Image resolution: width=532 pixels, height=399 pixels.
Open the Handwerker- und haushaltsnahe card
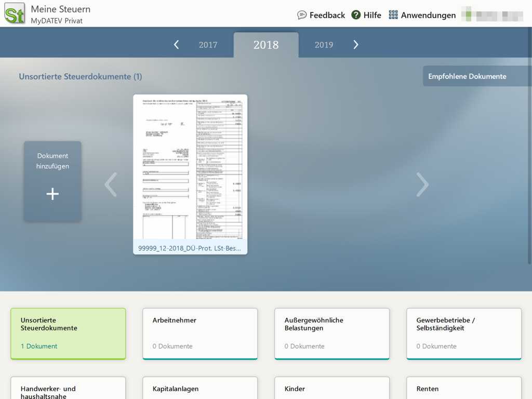[x=68, y=388]
